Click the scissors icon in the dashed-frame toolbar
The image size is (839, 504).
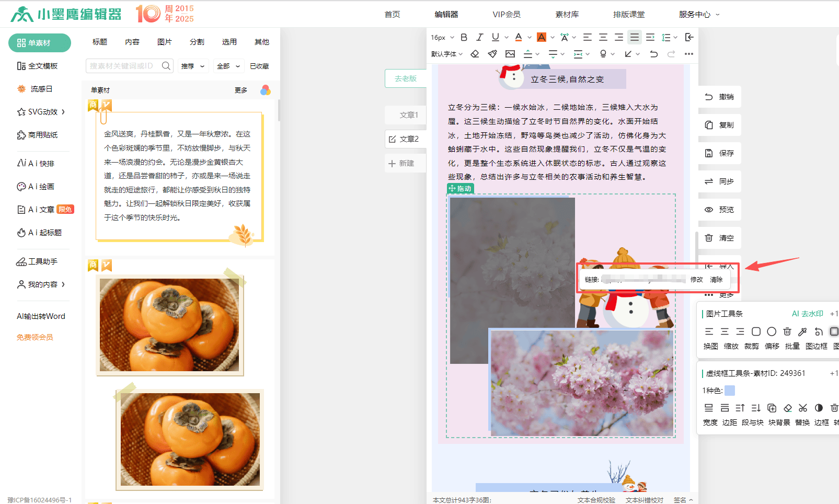pos(803,408)
